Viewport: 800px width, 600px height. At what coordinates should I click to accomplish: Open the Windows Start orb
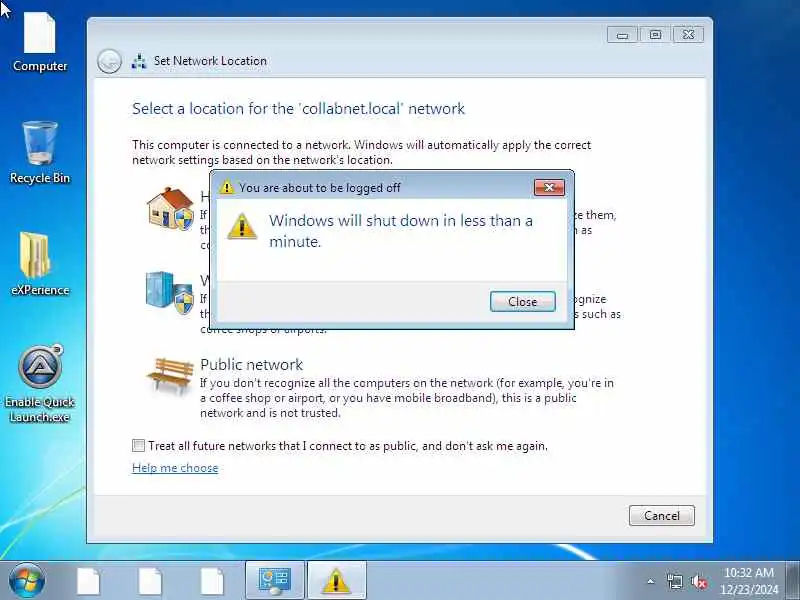pos(27,580)
